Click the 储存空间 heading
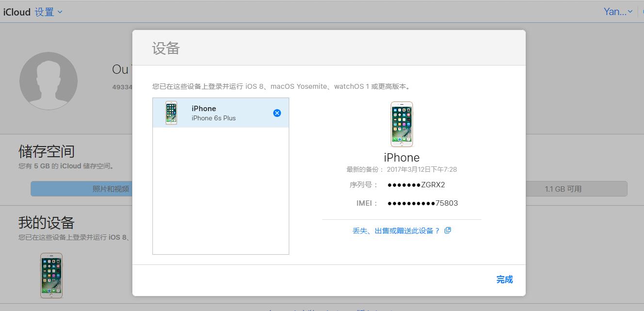 tap(47, 151)
